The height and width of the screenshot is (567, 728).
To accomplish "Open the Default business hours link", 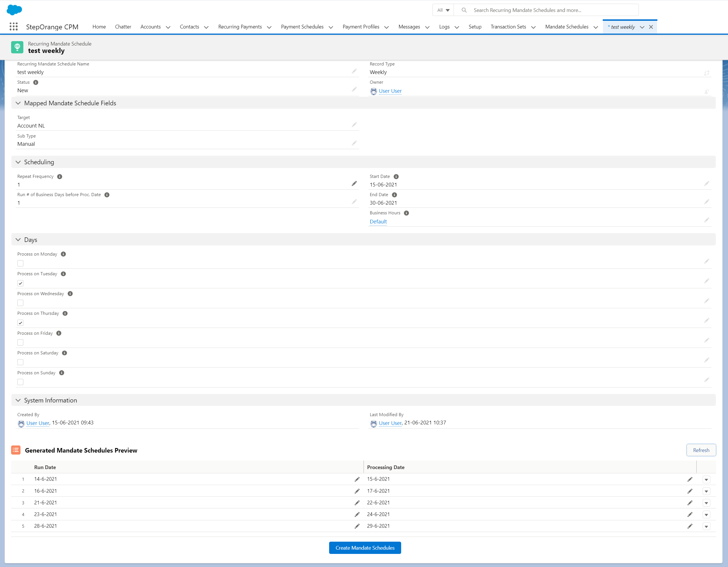I will tap(378, 221).
